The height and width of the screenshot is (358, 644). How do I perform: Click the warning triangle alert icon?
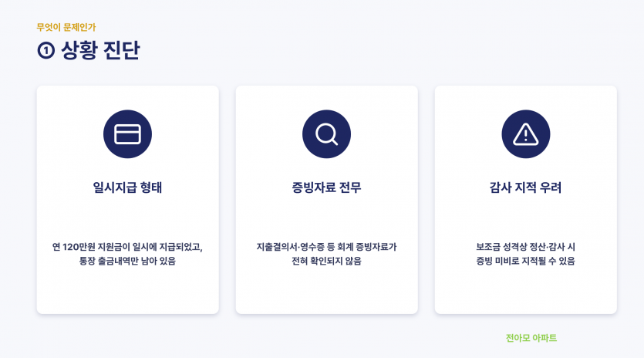tap(526, 134)
